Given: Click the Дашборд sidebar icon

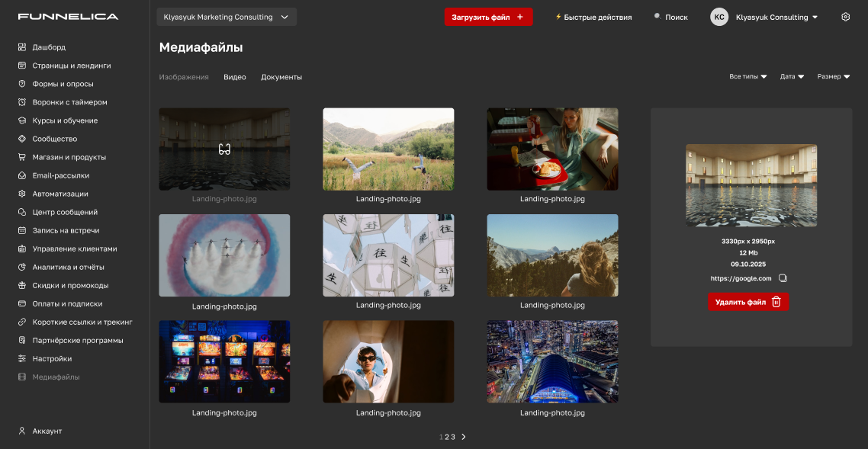Looking at the screenshot, I should 22,47.
